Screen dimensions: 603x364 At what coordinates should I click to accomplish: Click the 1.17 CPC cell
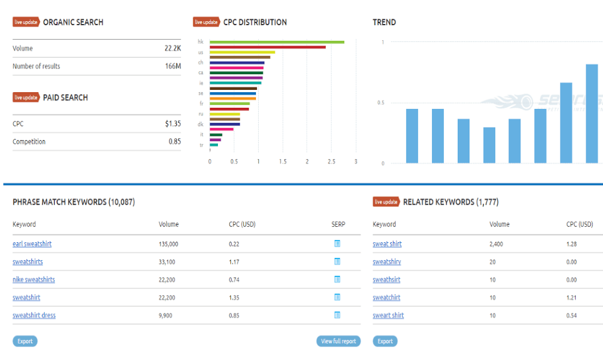click(x=234, y=262)
